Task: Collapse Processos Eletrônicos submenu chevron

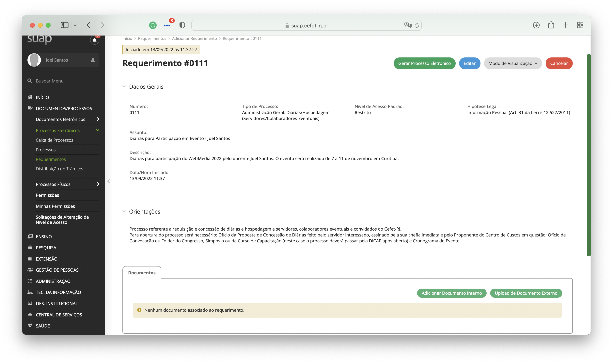Action: pos(98,130)
